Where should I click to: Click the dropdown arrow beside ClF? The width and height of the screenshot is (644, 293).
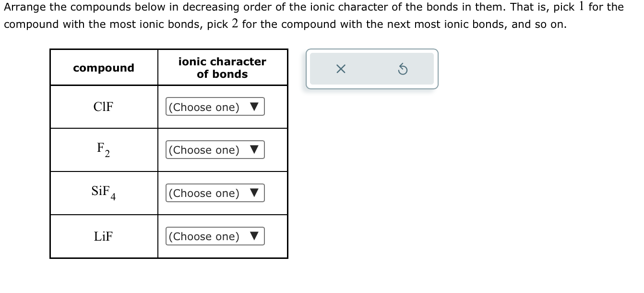pos(255,107)
